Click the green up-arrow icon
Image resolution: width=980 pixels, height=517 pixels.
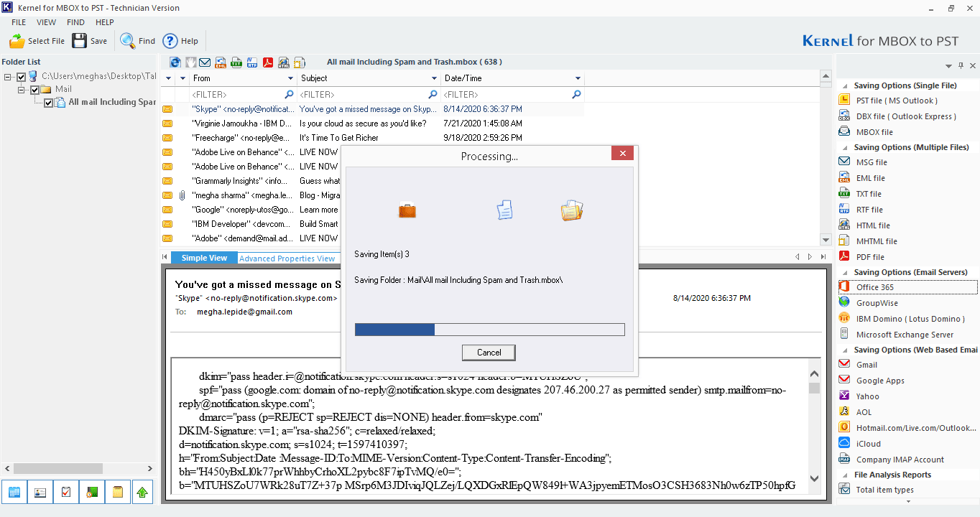(142, 492)
